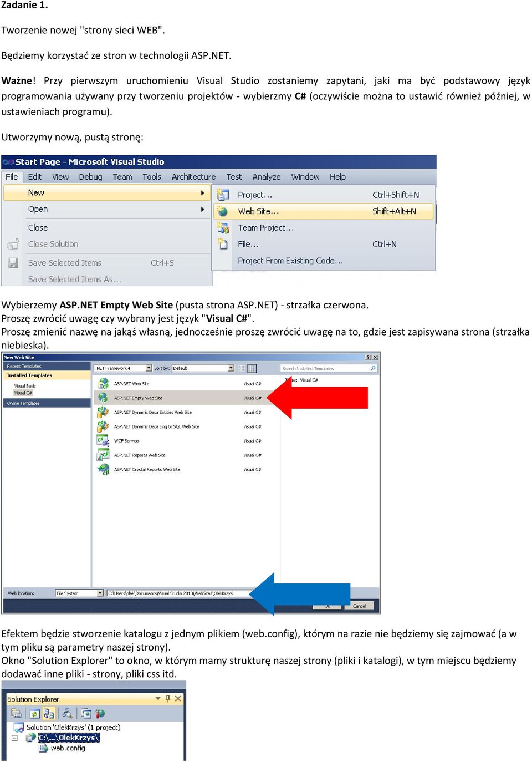Open the Help menu
The height and width of the screenshot is (762, 532).
coord(337,177)
